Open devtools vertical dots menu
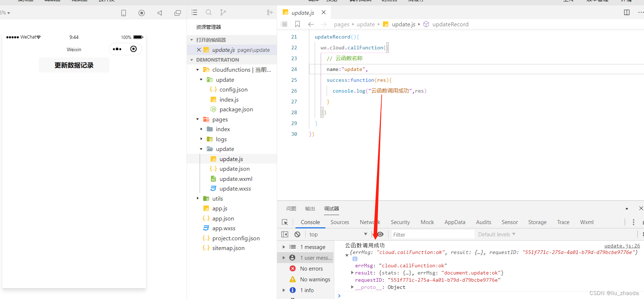Image resolution: width=644 pixels, height=299 pixels. tap(634, 222)
